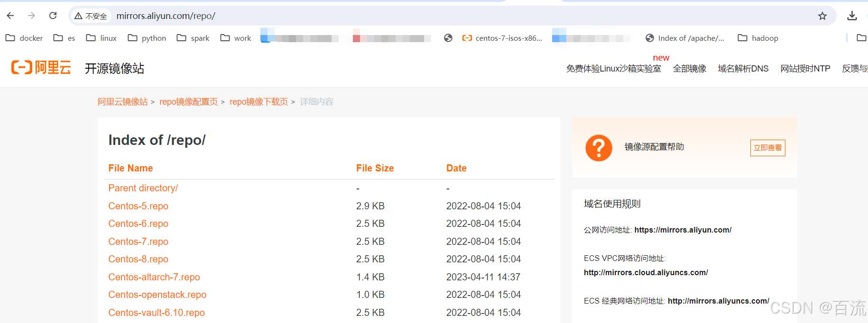This screenshot has width=868, height=323.
Task: Download Centos-6.repo file
Action: (x=138, y=224)
